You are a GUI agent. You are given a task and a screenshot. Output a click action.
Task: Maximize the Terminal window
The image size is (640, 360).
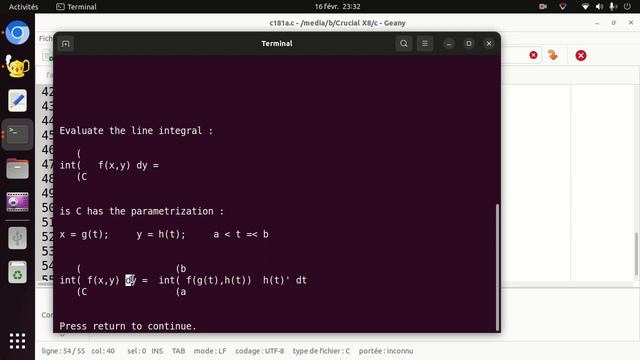(x=469, y=44)
